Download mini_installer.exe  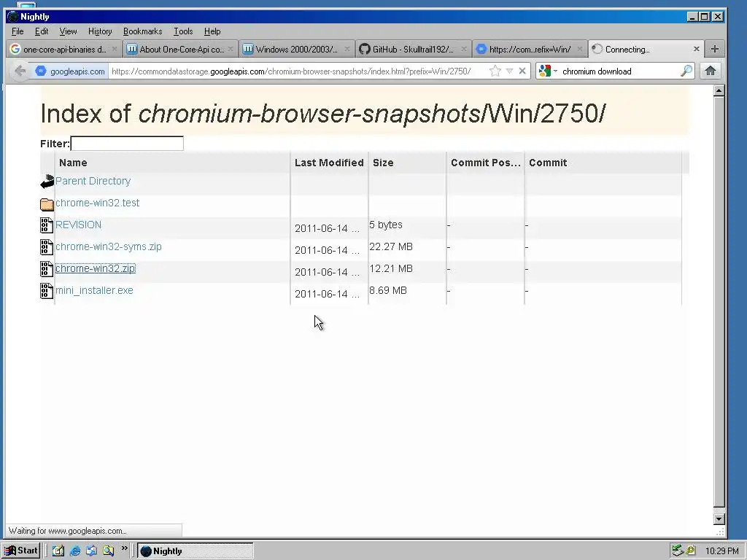pos(94,290)
